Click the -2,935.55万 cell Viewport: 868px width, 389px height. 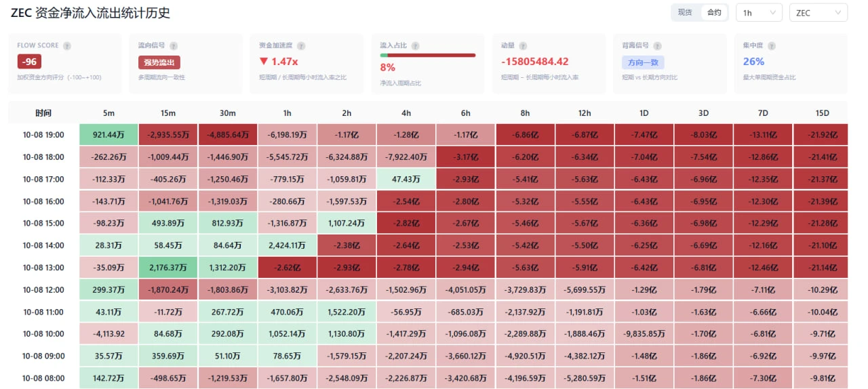pyautogui.click(x=168, y=134)
